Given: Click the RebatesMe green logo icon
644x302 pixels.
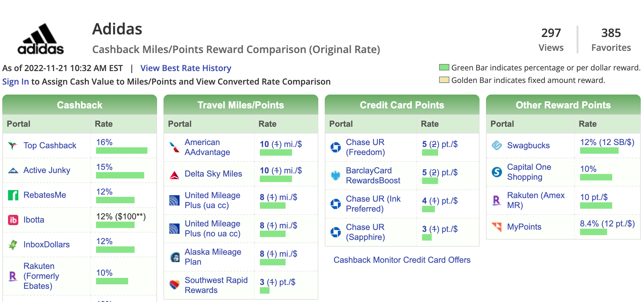Looking at the screenshot, I should point(13,195).
